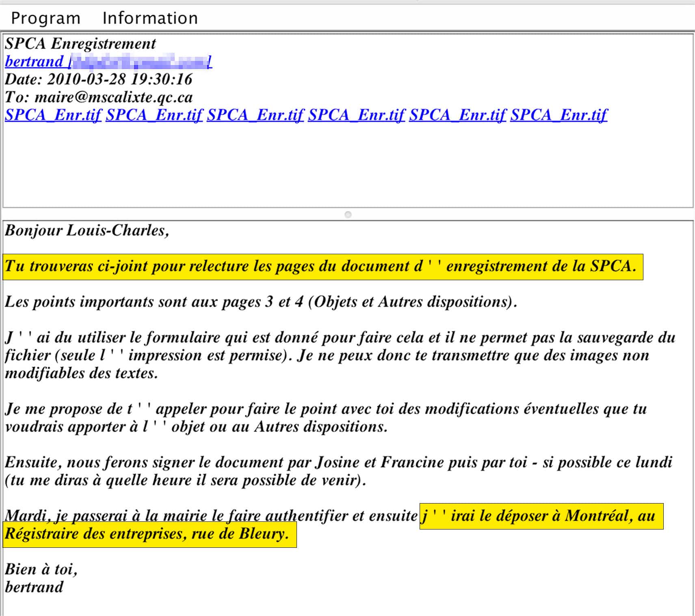Open the last SPCA_Enr.tif attachment link
Image resolution: width=695 pixels, height=616 pixels.
click(559, 115)
